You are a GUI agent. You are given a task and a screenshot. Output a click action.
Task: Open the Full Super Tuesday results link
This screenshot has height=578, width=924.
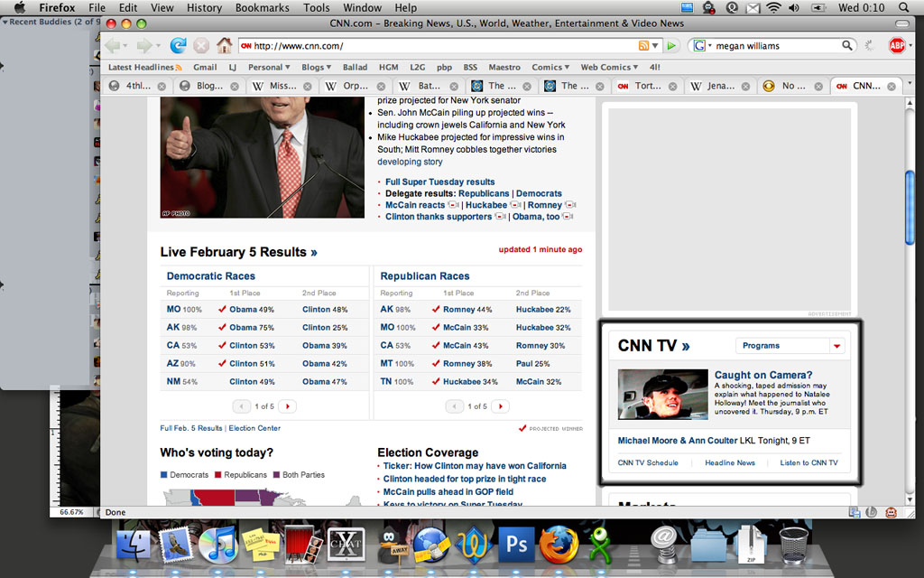coord(439,182)
